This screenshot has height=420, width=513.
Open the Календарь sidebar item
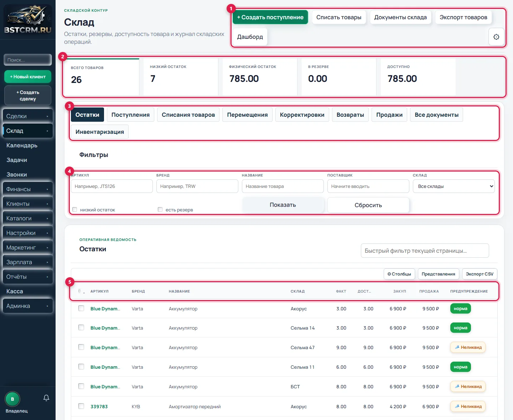pyautogui.click(x=27, y=145)
